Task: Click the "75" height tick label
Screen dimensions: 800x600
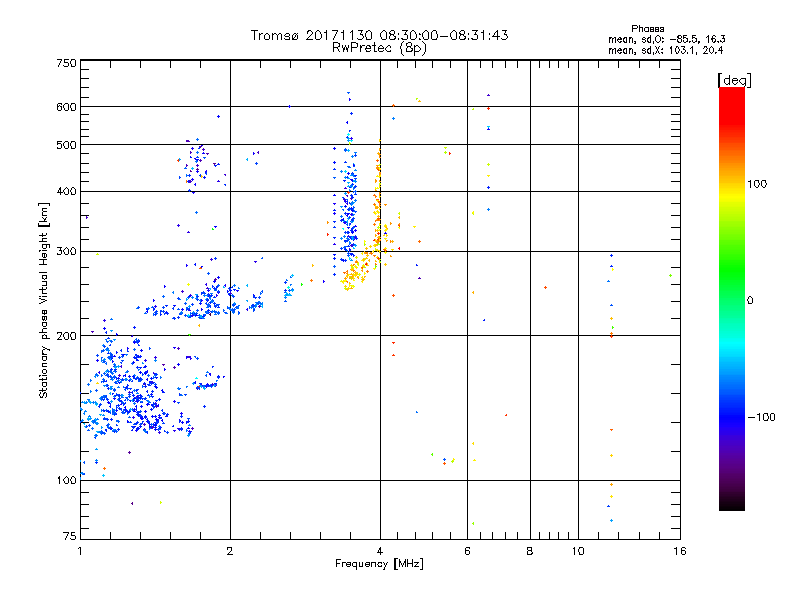Action: coord(70,536)
